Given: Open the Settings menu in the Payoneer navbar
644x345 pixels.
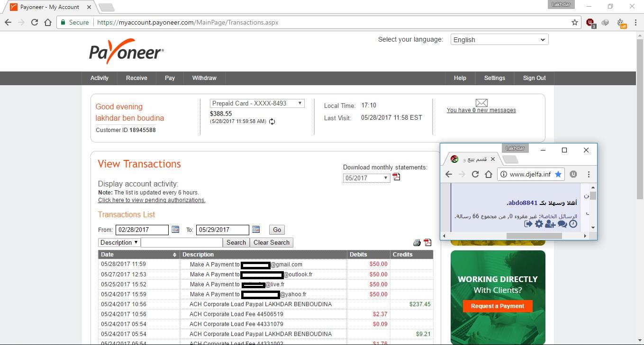Looking at the screenshot, I should pos(495,78).
